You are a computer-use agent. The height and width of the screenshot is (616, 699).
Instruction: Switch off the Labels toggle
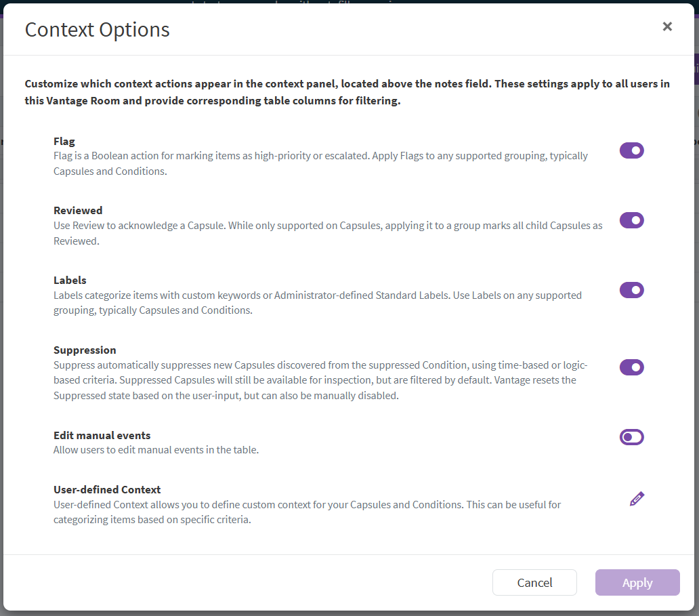coord(631,290)
